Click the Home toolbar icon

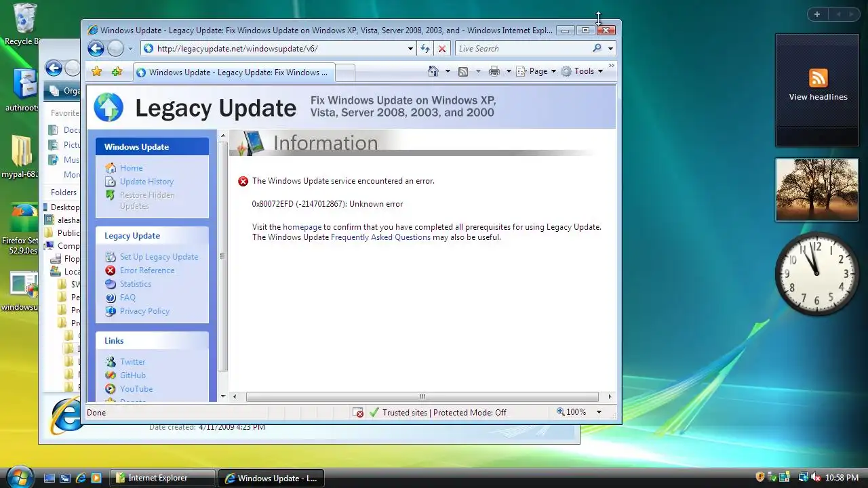click(x=433, y=71)
